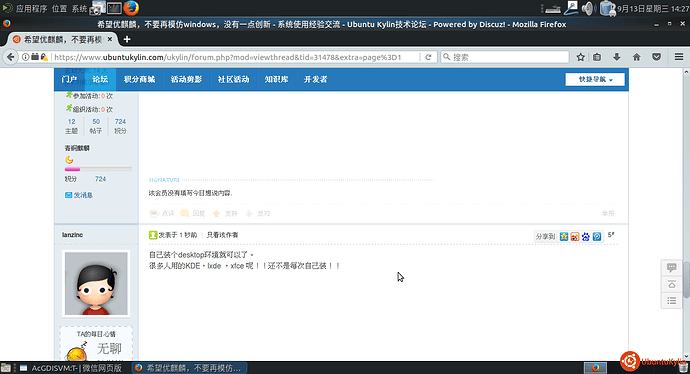The image size is (690, 374).
Task: Click 支持 upvote under the post
Action: tap(225, 213)
